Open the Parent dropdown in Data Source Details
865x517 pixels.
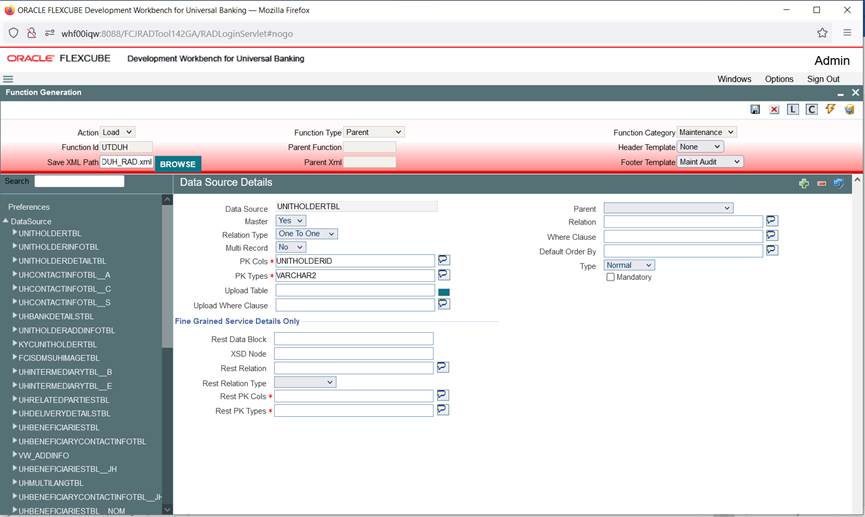pyautogui.click(x=668, y=208)
